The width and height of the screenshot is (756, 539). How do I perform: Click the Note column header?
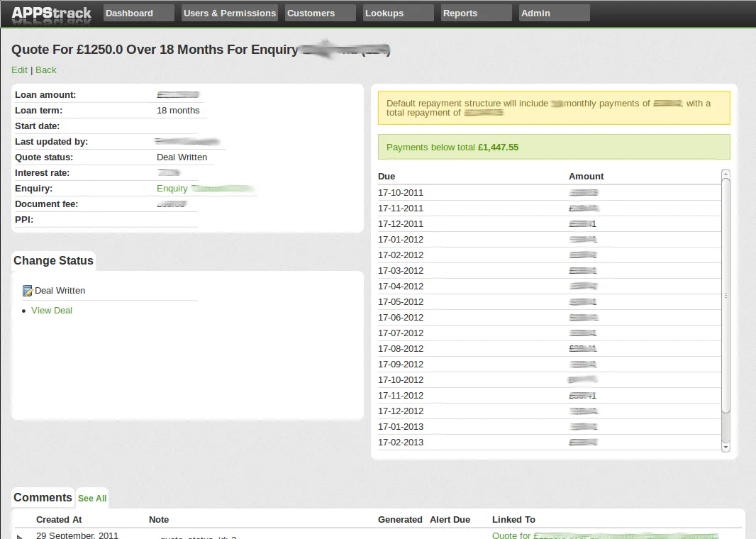159,520
